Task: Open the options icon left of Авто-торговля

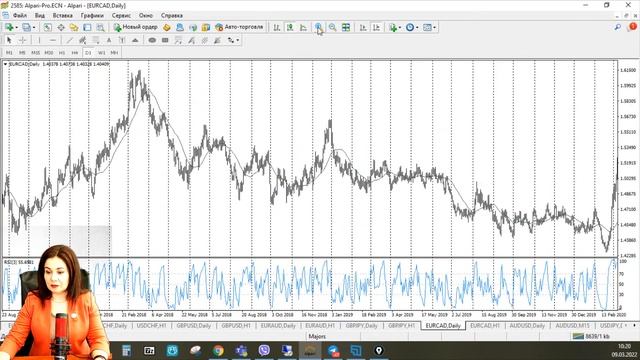Action: (206, 27)
